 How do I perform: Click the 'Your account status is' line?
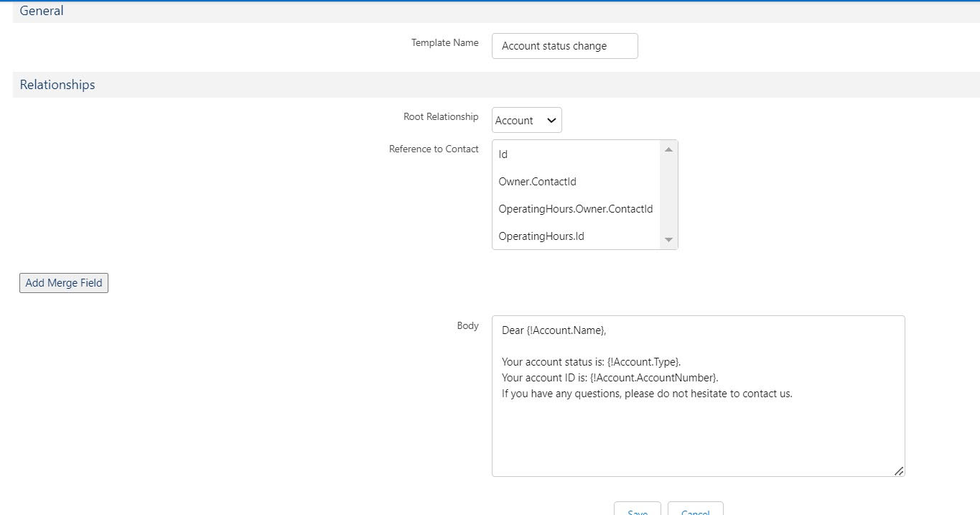click(591, 362)
